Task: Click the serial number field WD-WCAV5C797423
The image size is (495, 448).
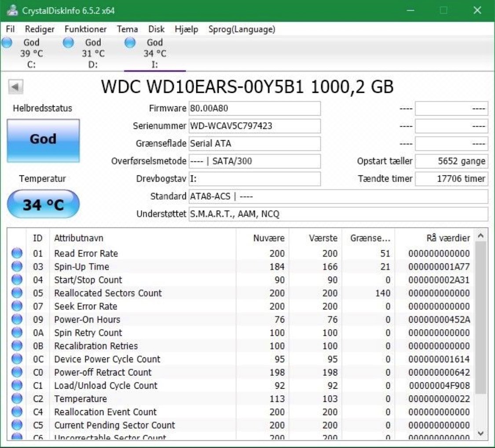Action: click(x=254, y=126)
